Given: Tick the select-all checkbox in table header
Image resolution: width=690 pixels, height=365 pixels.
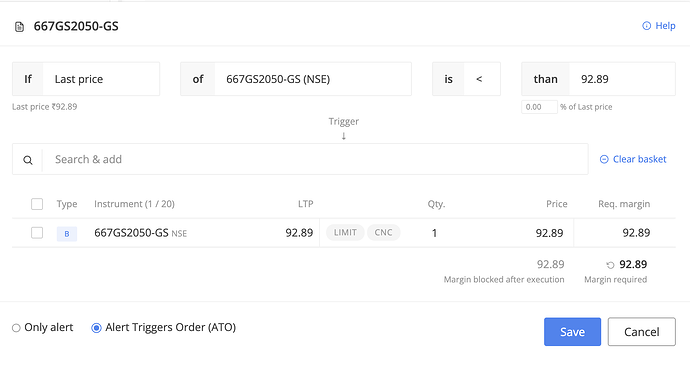Looking at the screenshot, I should tap(37, 204).
